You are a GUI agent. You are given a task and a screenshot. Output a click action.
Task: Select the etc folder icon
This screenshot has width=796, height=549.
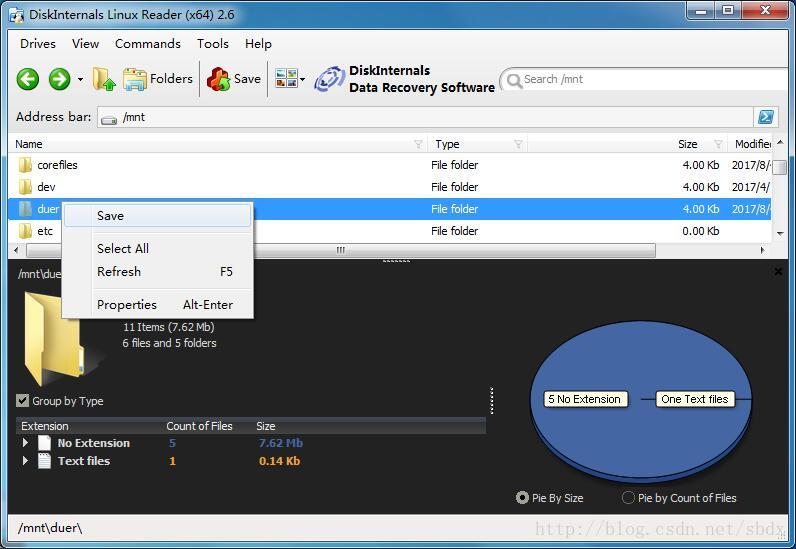coord(25,231)
